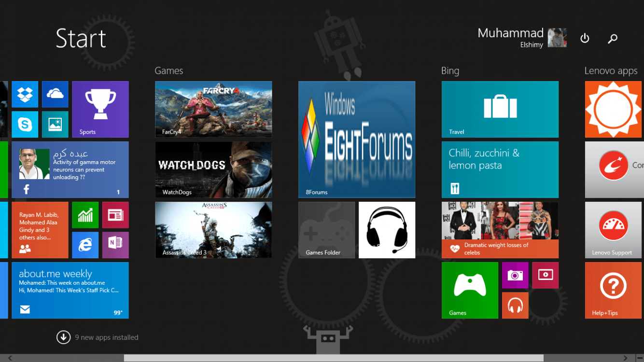
Task: Click the Power options button
Action: [x=585, y=38]
